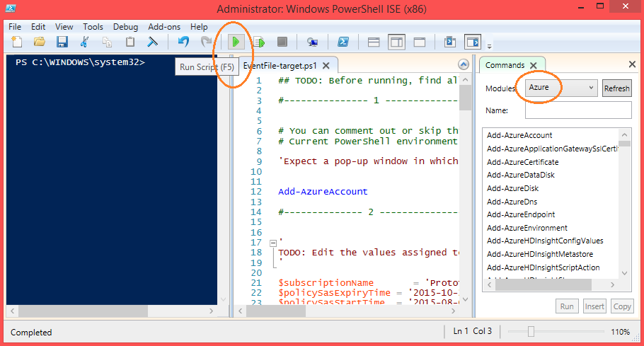644x346 pixels.
Task: Click the $subscriptionName variable in script
Action: (x=326, y=283)
